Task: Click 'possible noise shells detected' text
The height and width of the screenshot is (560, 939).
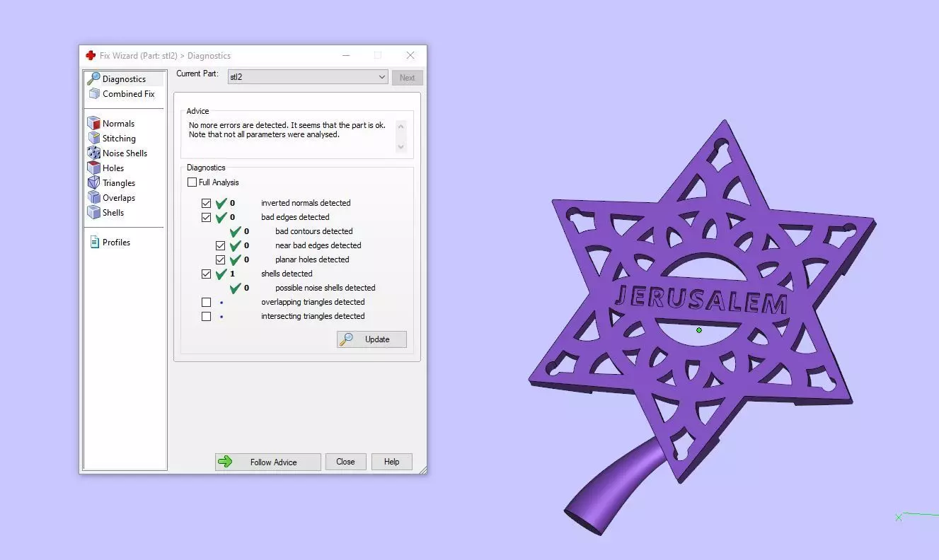Action: pos(326,288)
